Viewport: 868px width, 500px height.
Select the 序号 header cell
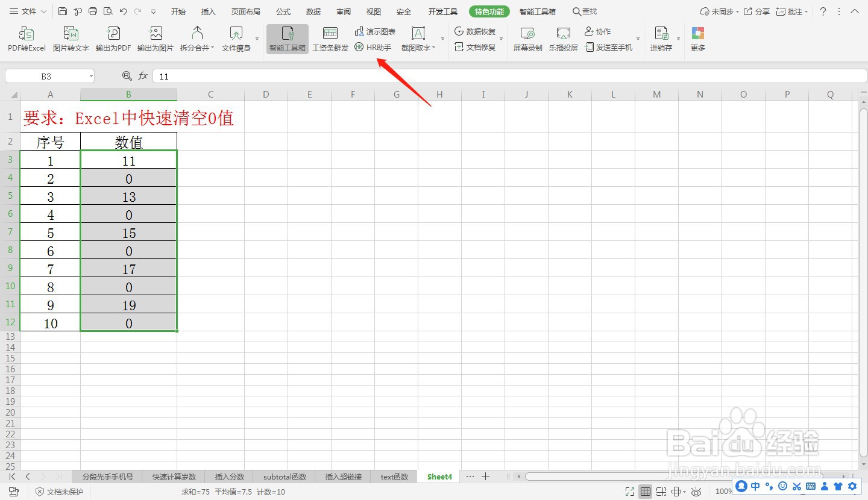click(x=51, y=142)
